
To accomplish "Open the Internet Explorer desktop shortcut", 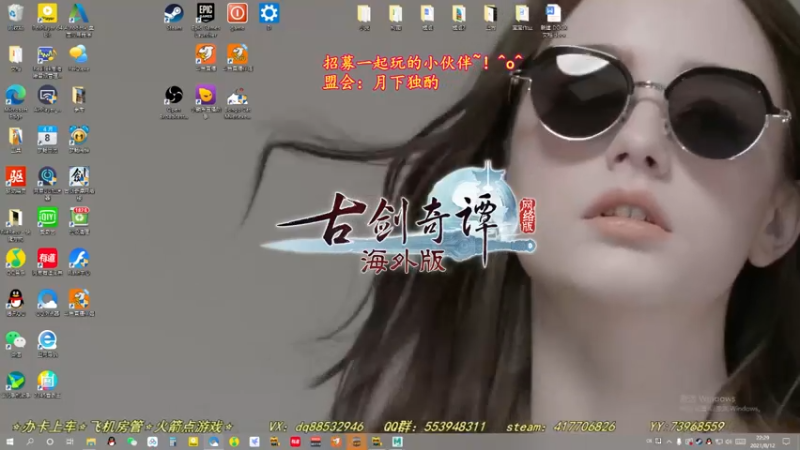I will coord(47,341).
